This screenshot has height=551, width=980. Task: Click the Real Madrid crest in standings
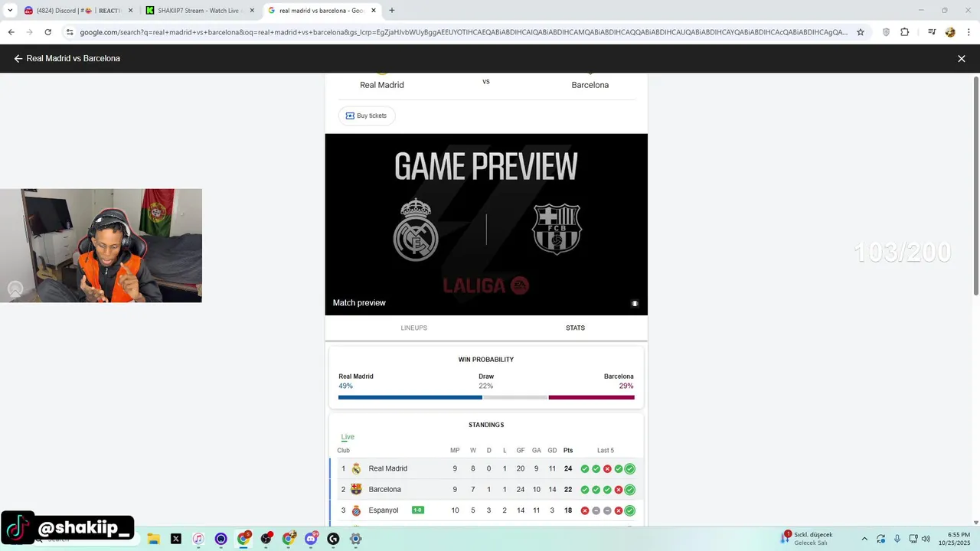[356, 468]
